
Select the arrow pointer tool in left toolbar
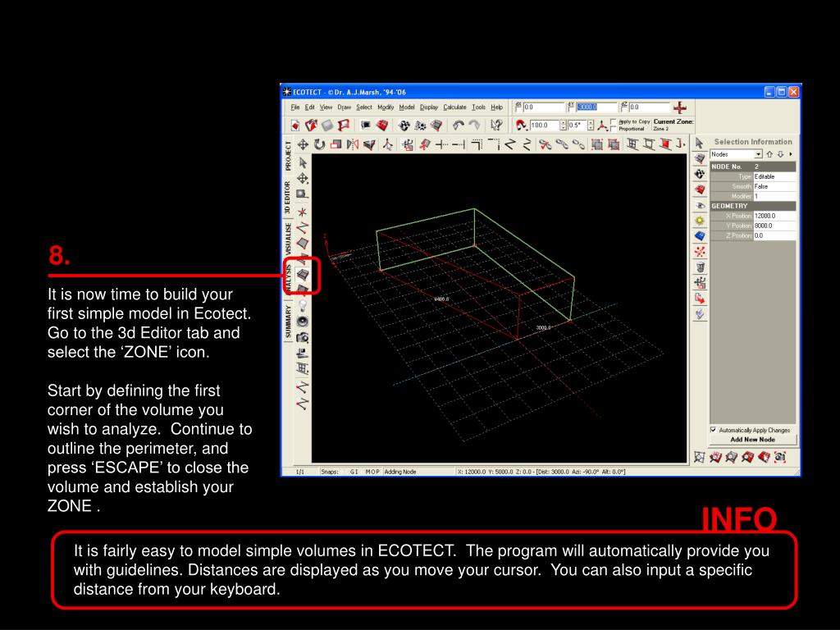[303, 162]
